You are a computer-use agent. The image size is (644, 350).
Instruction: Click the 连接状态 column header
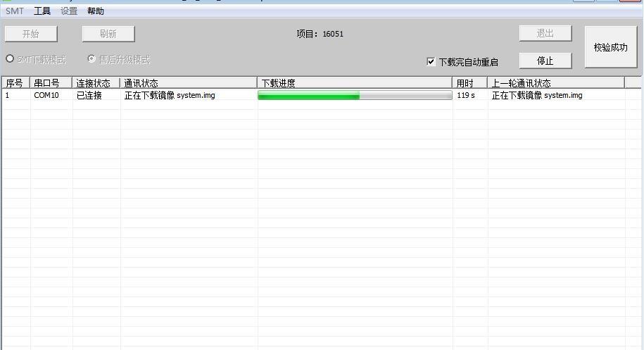pos(95,83)
